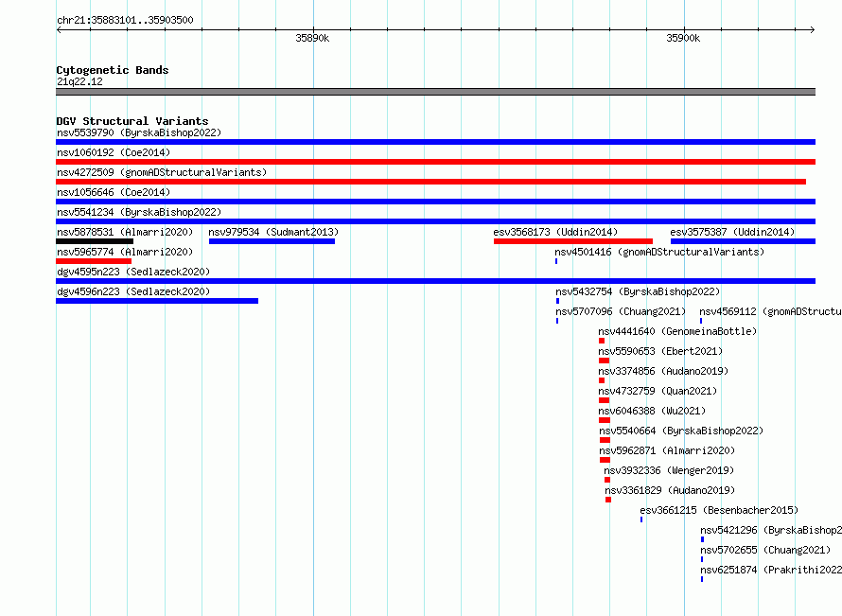The width and height of the screenshot is (842, 616).
Task: Open the nsv5590653 (Ebert2021) label
Action: tap(660, 351)
